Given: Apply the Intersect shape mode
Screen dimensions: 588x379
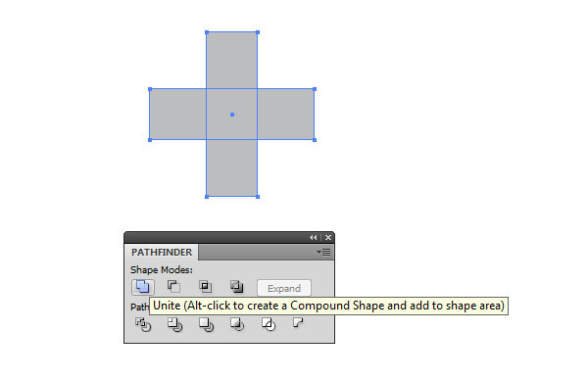Looking at the screenshot, I should pyautogui.click(x=205, y=287).
